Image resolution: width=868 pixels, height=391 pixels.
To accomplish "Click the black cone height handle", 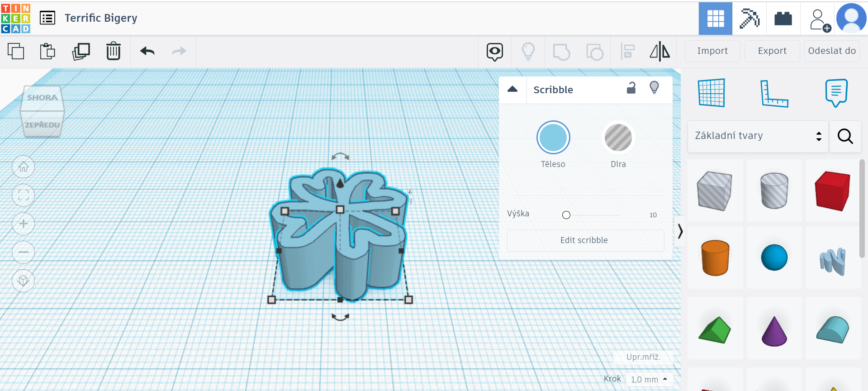I will (340, 183).
